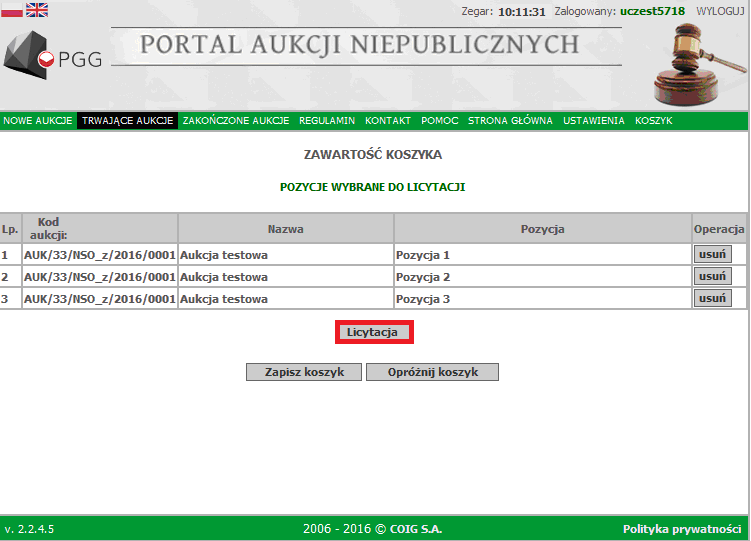This screenshot has width=751, height=541.
Task: Open TRWAJĄCE AUKCJE menu item
Action: coord(127,121)
